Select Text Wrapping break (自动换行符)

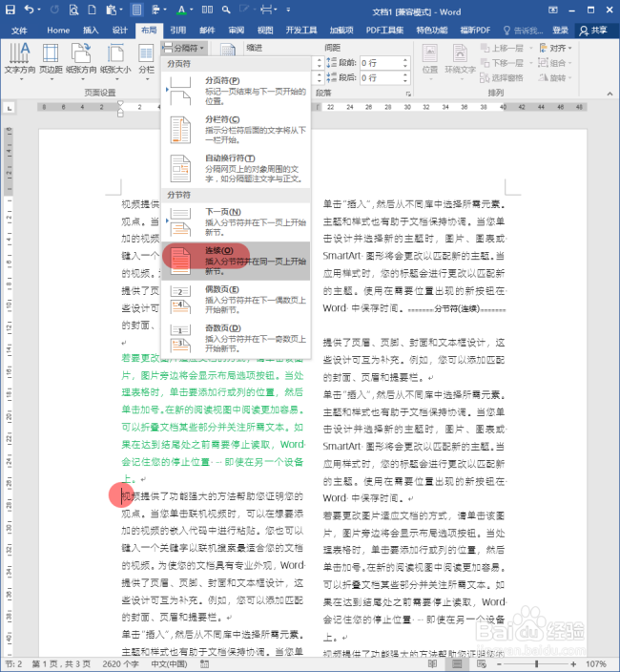(x=236, y=168)
